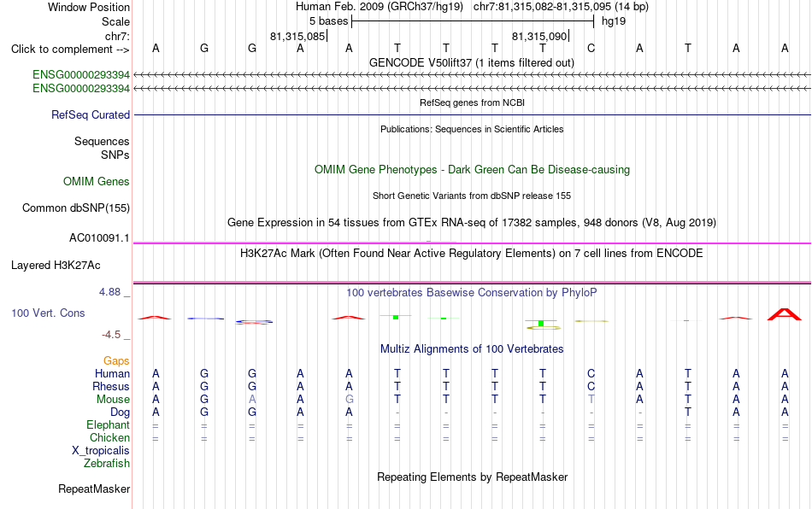Click the -4.5 PhyloP minimum value
The width and height of the screenshot is (812, 509).
pyautogui.click(x=111, y=335)
